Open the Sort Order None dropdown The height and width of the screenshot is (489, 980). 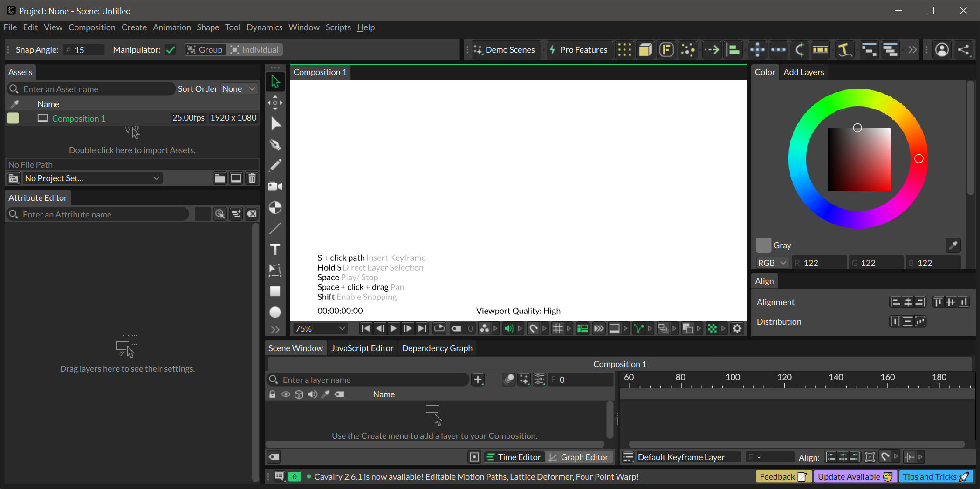tap(239, 88)
